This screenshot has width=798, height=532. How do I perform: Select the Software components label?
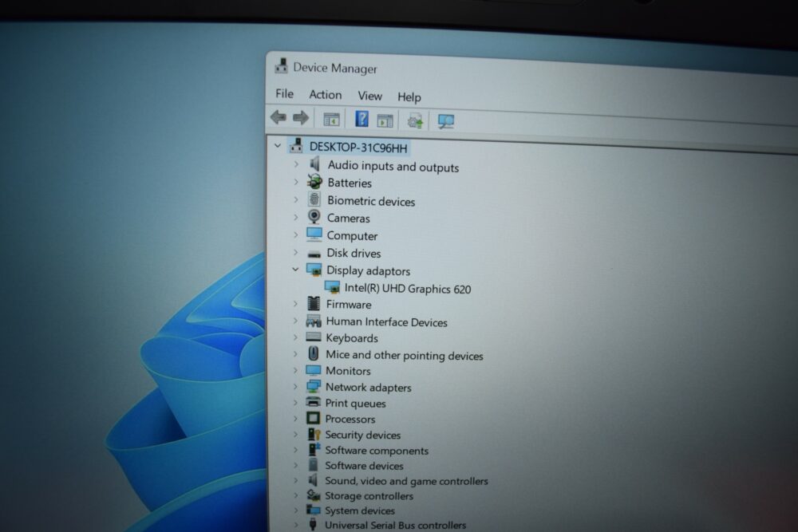coord(377,451)
